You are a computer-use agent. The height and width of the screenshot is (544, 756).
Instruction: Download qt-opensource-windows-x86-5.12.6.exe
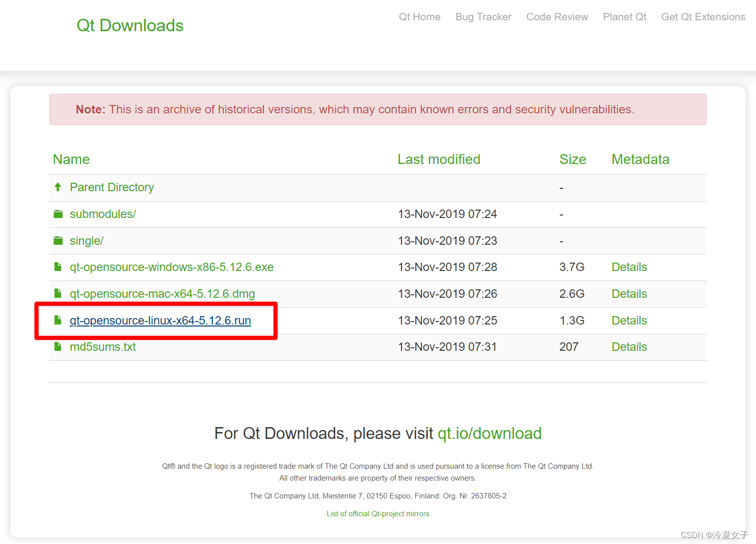[x=171, y=267]
